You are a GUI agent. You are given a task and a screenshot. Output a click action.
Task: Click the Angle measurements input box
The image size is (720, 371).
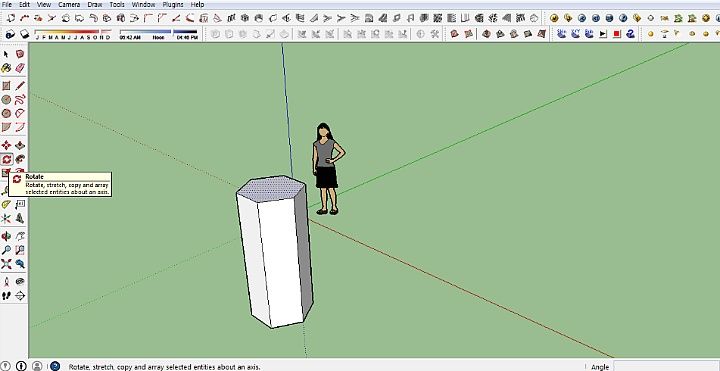coord(666,366)
